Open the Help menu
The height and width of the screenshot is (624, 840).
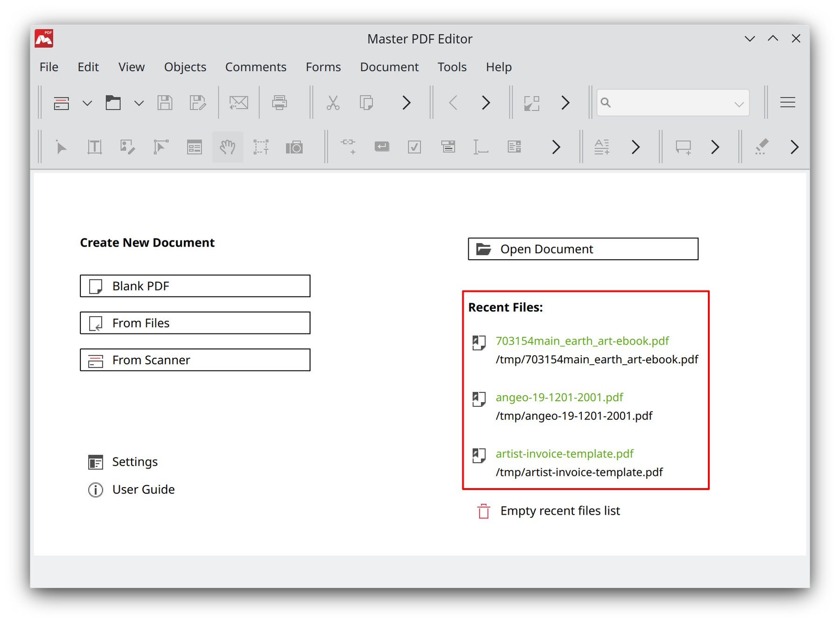(499, 67)
